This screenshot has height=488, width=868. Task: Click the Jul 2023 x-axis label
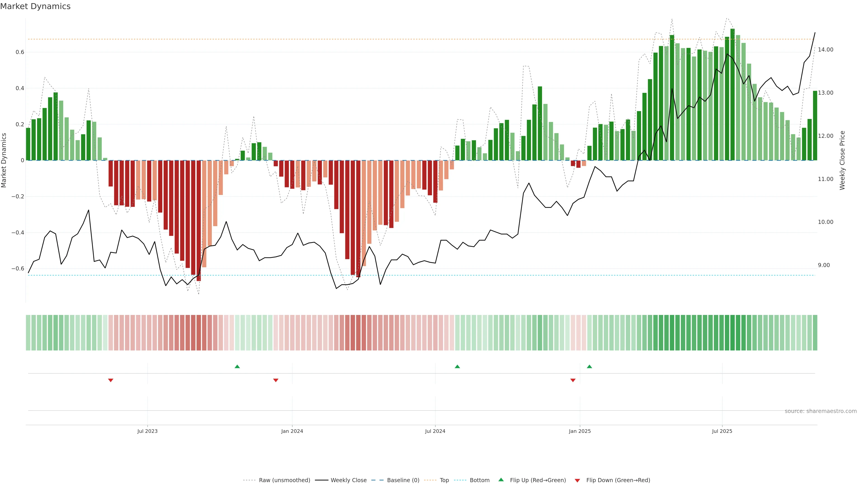(147, 431)
